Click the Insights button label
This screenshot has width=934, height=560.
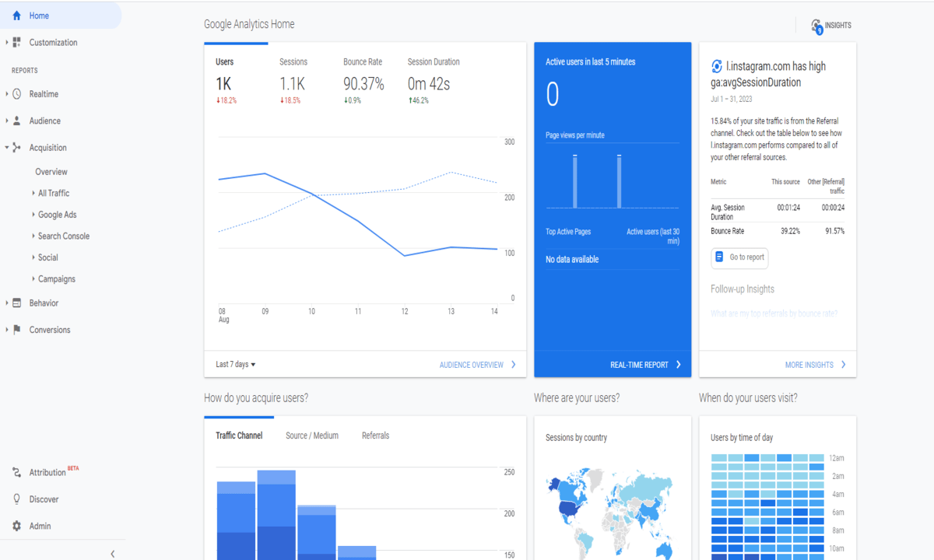(838, 26)
